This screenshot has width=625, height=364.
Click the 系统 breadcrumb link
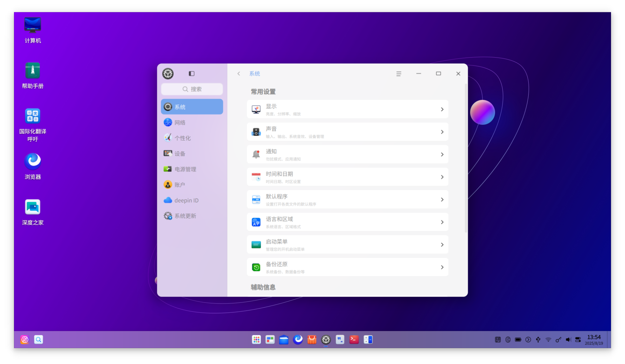coord(255,74)
